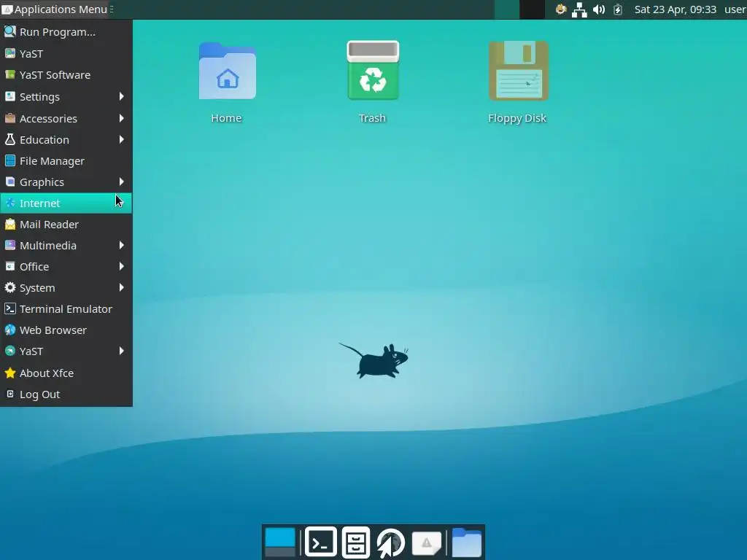
Task: Expand the Office submenu
Action: (66, 267)
